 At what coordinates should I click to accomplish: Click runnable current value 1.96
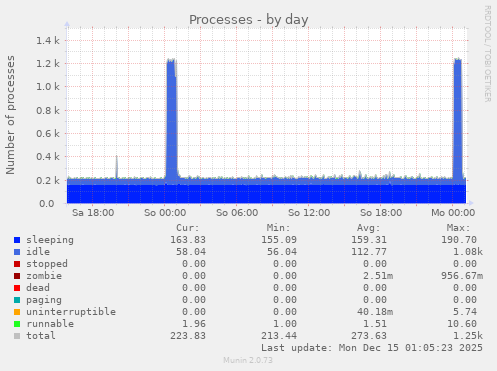tap(194, 324)
